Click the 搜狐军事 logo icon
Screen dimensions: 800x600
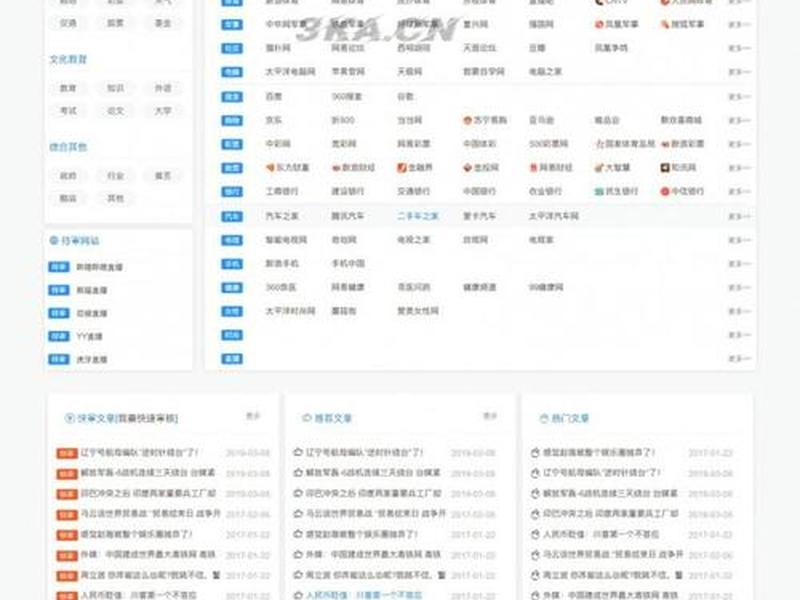pyautogui.click(x=665, y=24)
